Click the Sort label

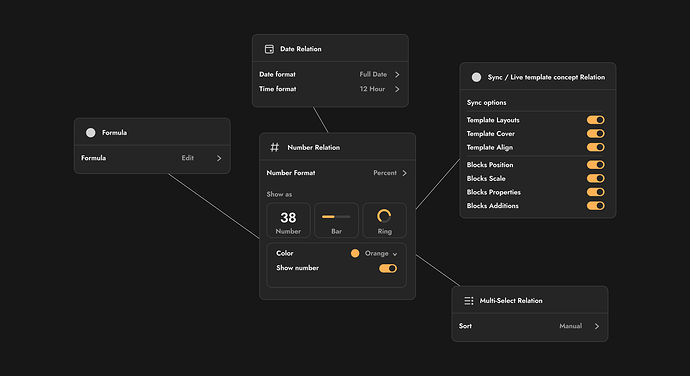coord(465,326)
